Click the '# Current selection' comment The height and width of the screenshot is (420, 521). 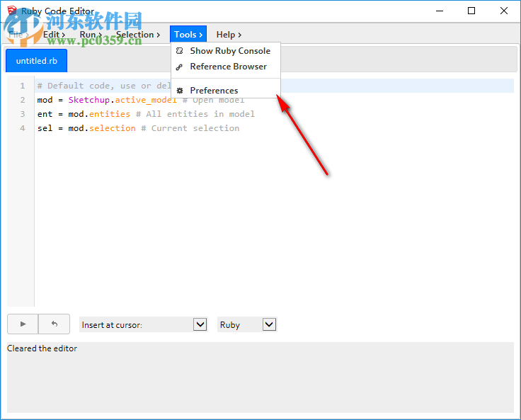pyautogui.click(x=190, y=128)
